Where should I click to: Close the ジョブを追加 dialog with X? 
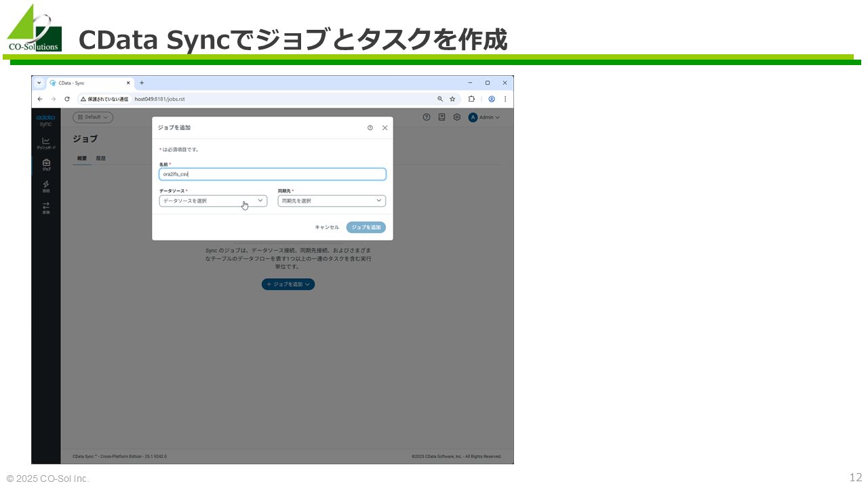tap(385, 127)
